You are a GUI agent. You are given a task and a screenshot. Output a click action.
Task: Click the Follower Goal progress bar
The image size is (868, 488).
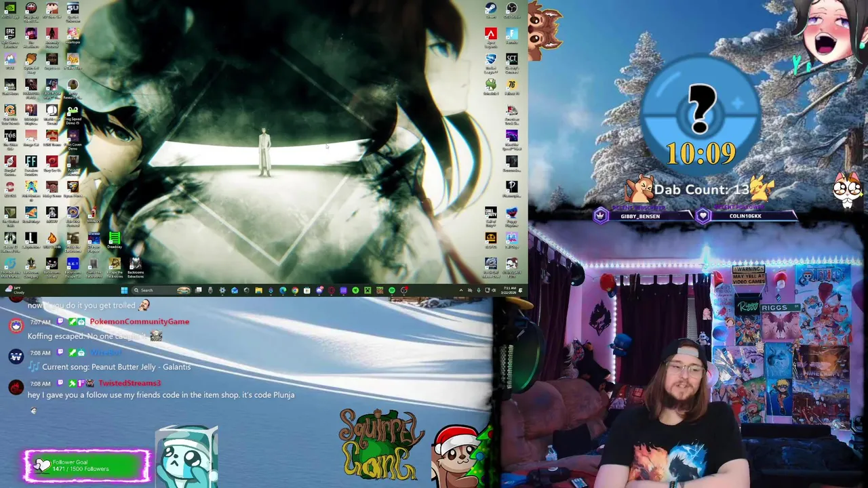pyautogui.click(x=87, y=466)
